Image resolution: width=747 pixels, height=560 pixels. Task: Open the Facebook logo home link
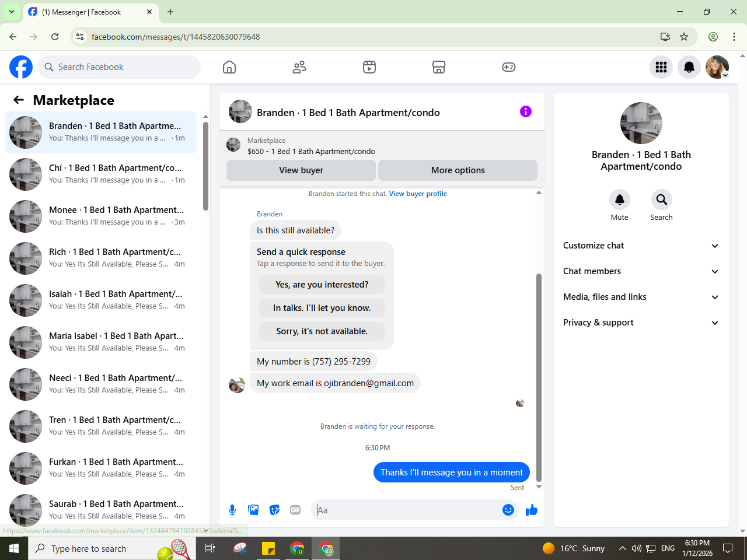click(21, 67)
